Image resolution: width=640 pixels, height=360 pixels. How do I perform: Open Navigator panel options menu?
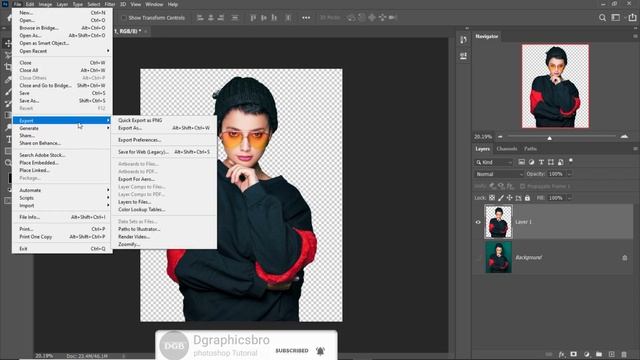635,36
